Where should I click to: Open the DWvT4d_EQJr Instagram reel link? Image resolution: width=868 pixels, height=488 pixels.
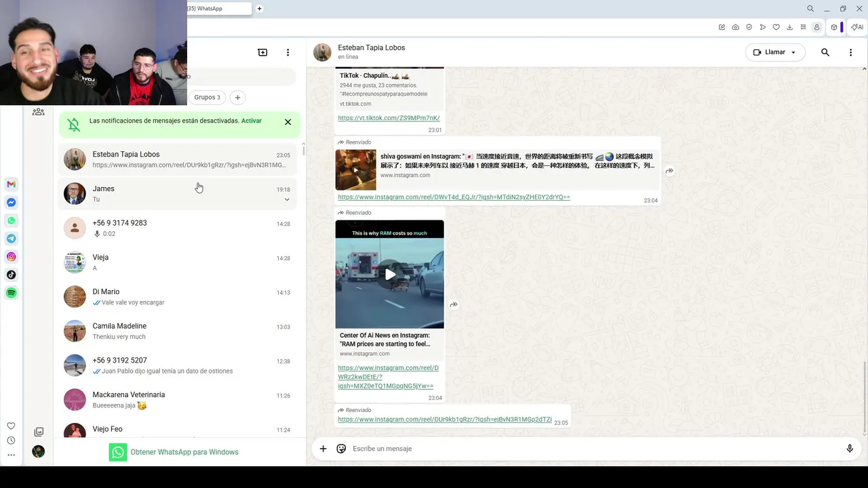(454, 197)
